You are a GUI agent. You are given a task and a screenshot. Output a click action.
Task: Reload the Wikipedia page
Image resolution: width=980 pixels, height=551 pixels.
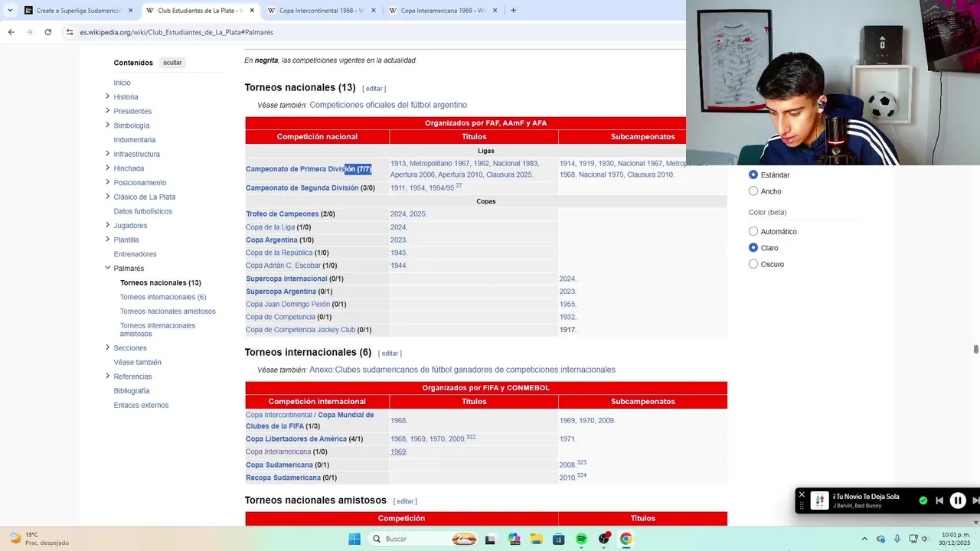47,32
